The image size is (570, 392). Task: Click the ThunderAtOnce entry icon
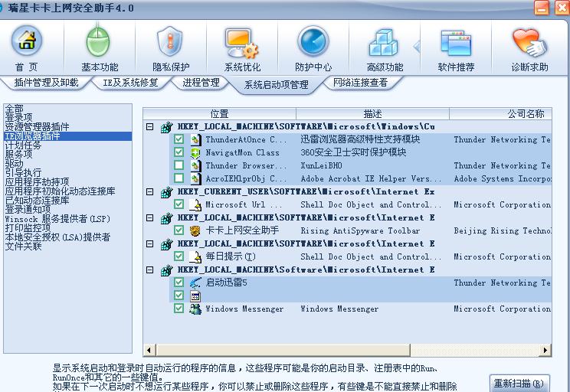coord(195,139)
